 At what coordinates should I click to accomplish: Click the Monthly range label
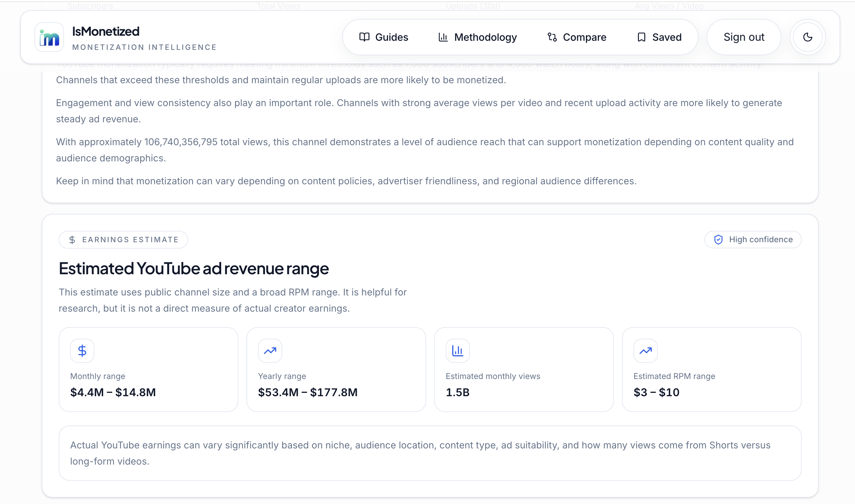[x=97, y=376]
